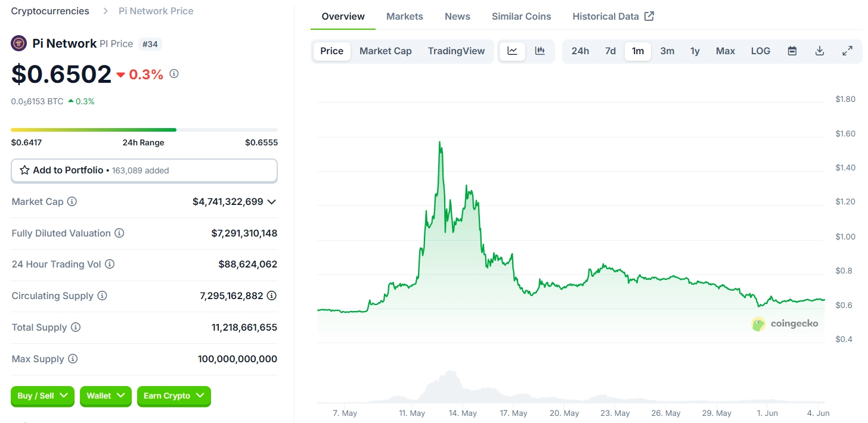Select the TradingView chart toggle
The width and height of the screenshot is (868, 423).
[457, 51]
